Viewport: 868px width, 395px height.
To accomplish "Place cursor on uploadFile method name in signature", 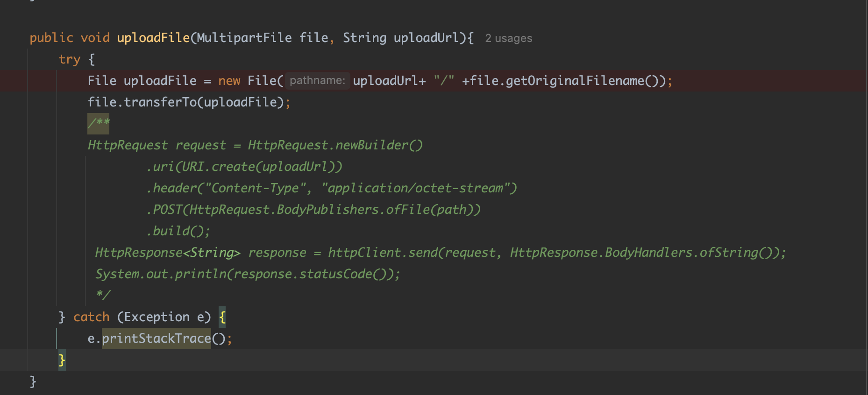I will coord(153,38).
